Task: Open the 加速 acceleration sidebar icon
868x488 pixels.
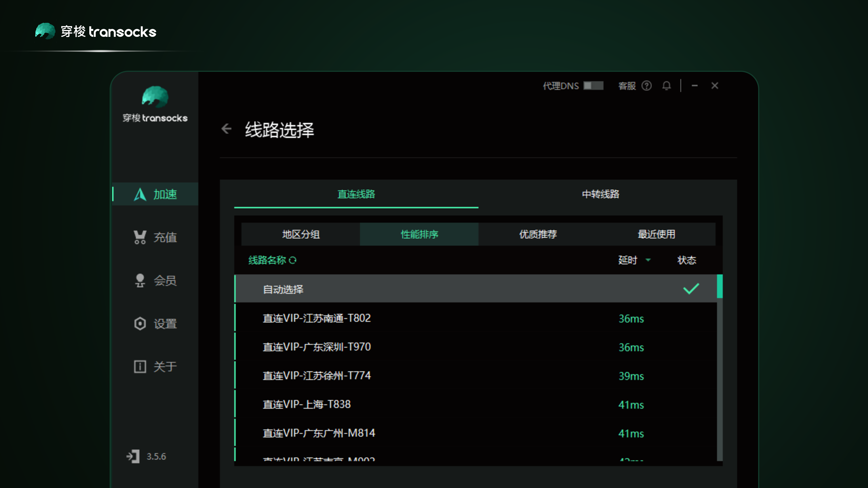Action: (141, 194)
